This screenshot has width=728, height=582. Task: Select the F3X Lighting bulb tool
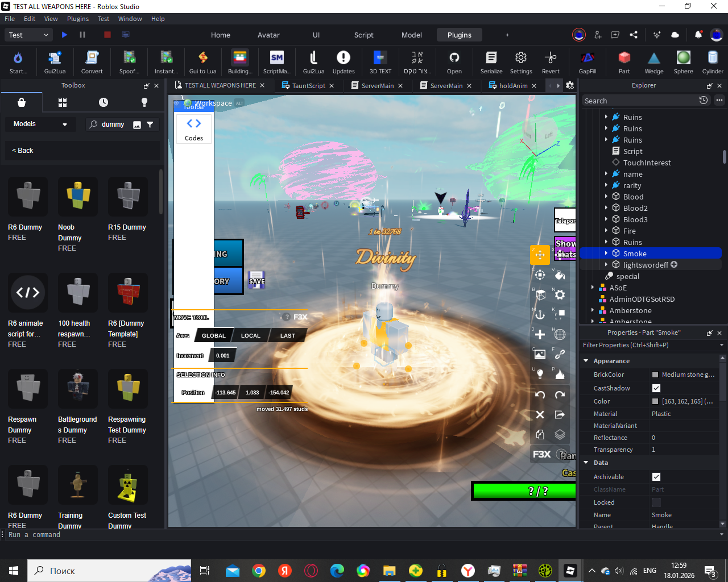tap(540, 374)
